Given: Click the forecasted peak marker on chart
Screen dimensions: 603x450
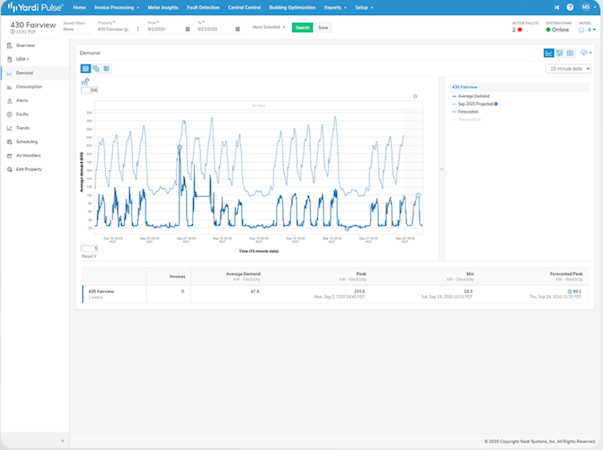Looking at the screenshot, I should (x=418, y=195).
